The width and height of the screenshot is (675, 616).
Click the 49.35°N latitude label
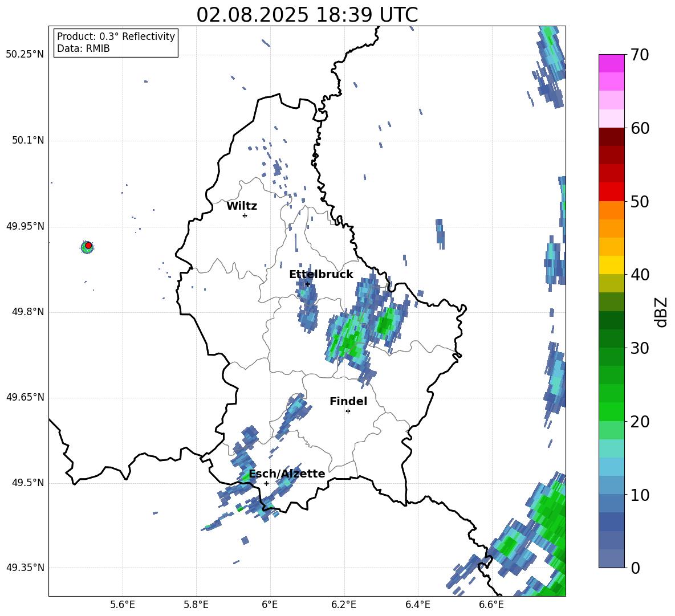[25, 568]
